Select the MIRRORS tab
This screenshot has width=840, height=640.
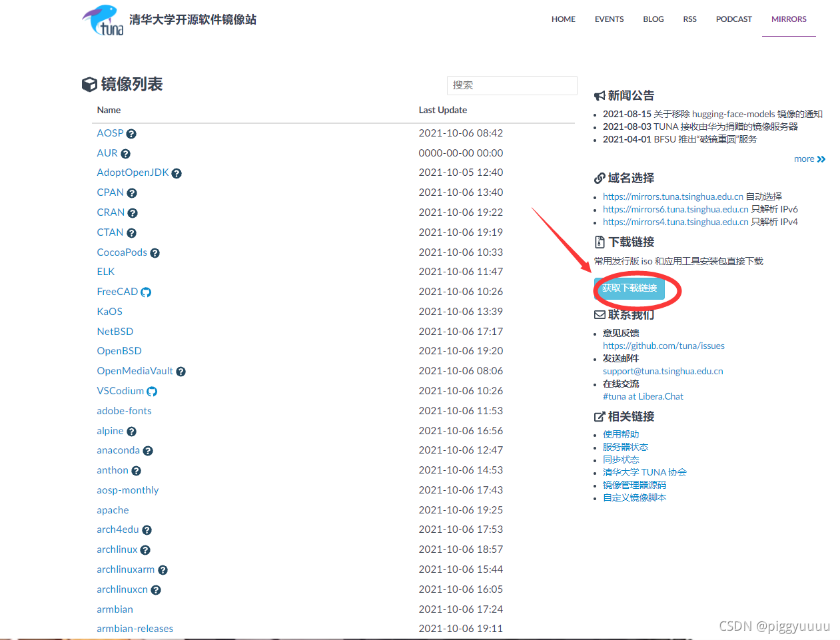click(789, 19)
